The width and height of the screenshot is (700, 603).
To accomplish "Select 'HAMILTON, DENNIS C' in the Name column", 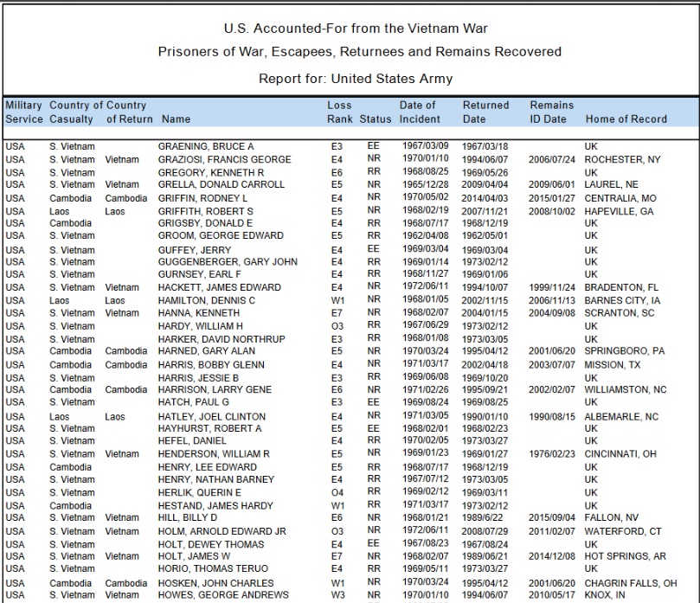I will coord(207,300).
